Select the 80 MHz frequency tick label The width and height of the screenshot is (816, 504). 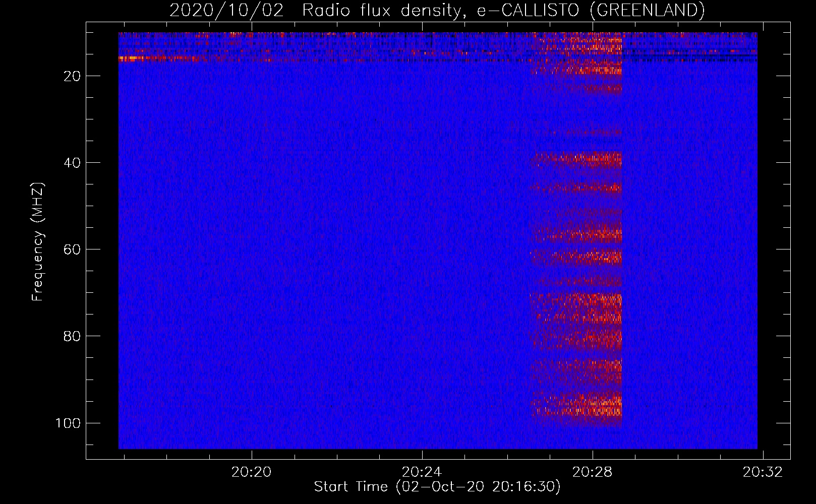[72, 336]
